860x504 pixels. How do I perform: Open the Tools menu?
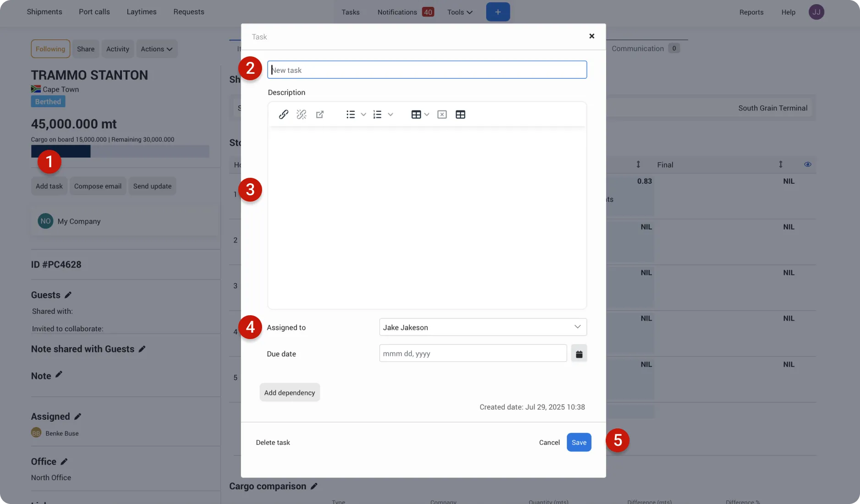tap(460, 12)
